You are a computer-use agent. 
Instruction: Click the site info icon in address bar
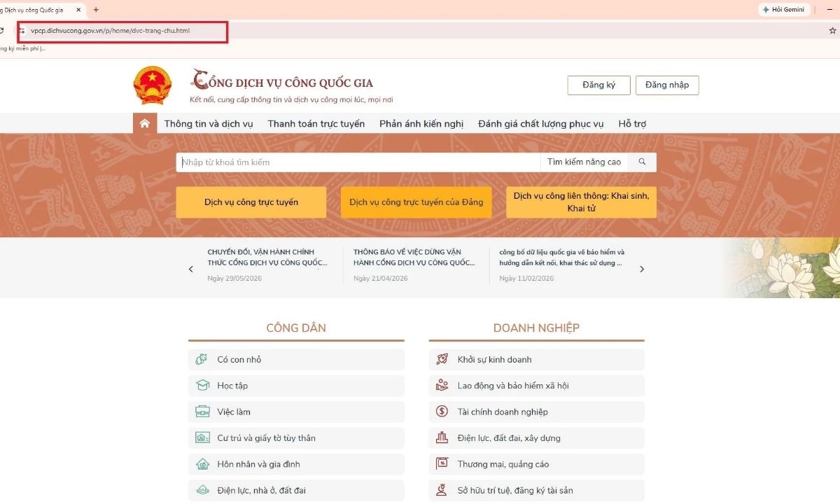(22, 31)
